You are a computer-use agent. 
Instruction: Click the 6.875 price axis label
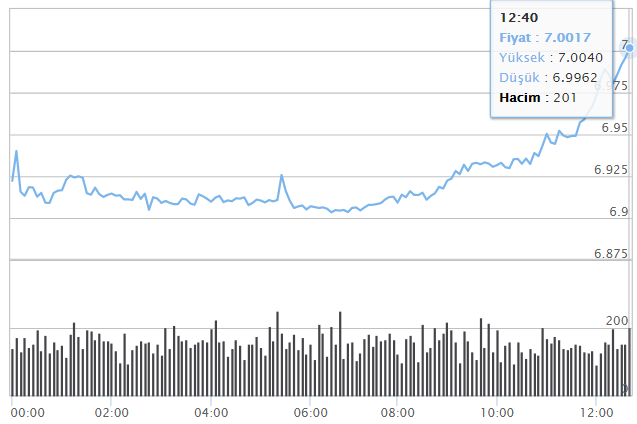(610, 254)
